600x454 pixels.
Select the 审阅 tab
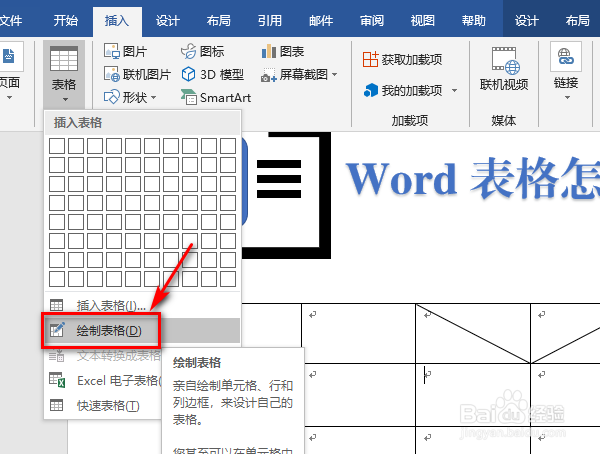click(372, 20)
